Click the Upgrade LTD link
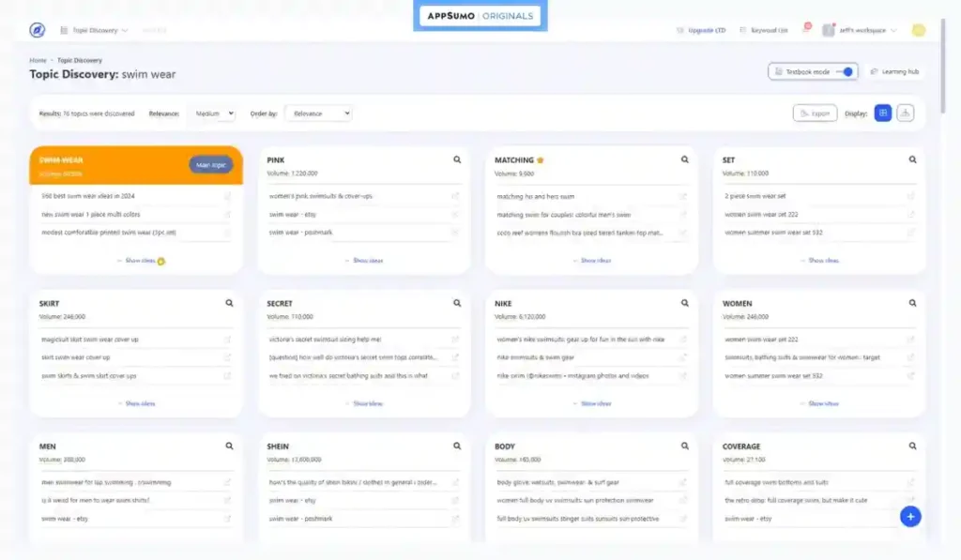The height and width of the screenshot is (560, 961). [x=701, y=30]
